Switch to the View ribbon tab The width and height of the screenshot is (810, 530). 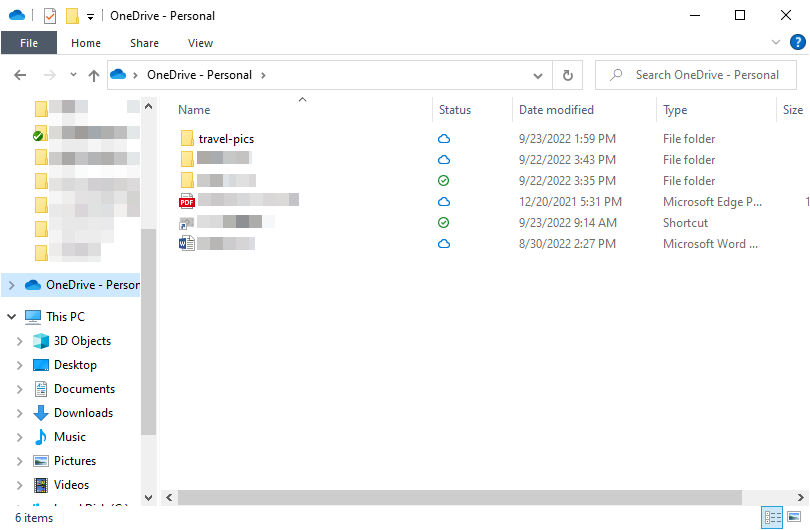[200, 43]
